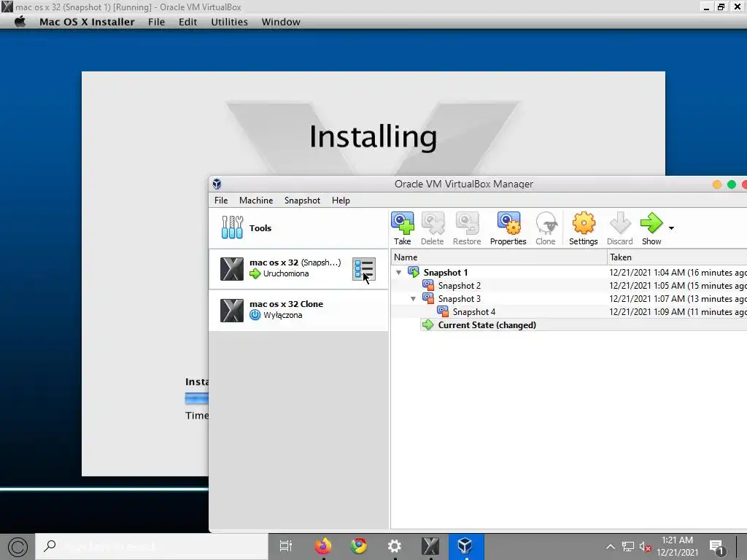The height and width of the screenshot is (560, 747).
Task: Open the installer's Edit menu
Action: 187,22
